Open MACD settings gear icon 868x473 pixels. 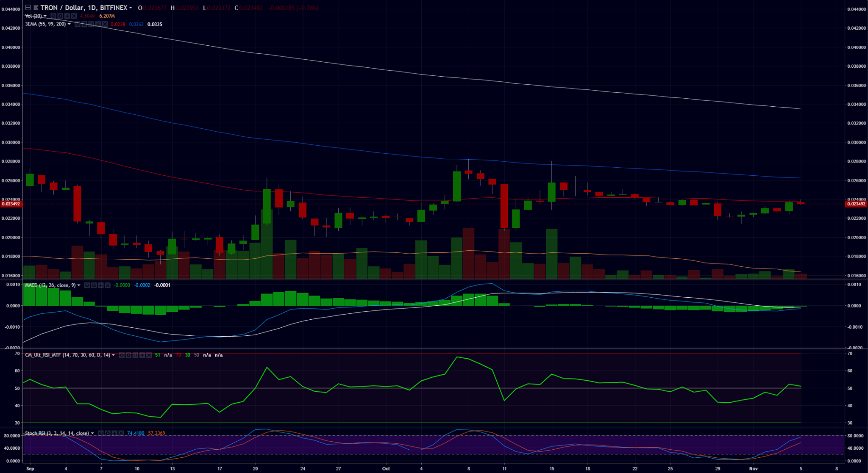tap(94, 285)
